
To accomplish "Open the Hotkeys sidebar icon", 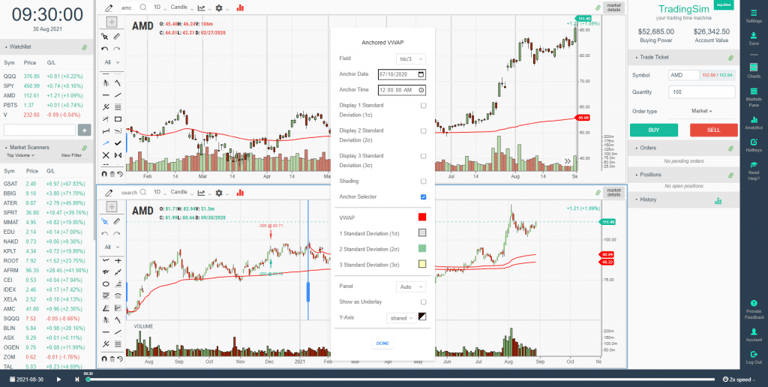I will [753, 144].
